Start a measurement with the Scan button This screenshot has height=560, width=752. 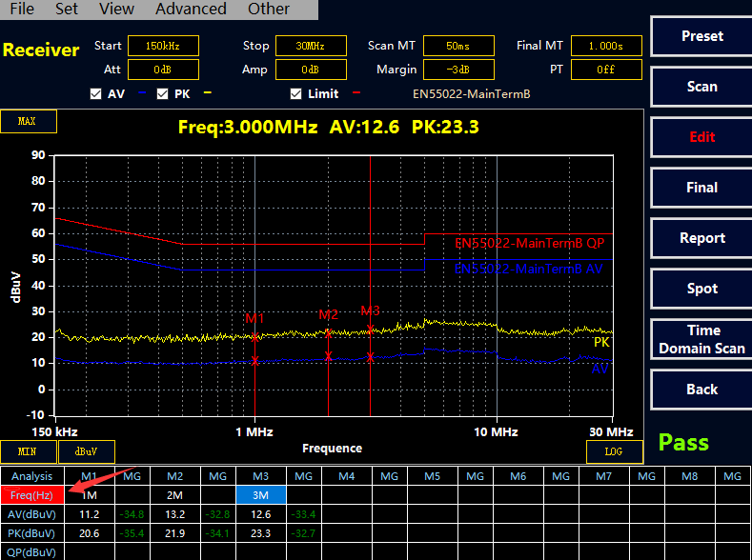[x=701, y=87]
